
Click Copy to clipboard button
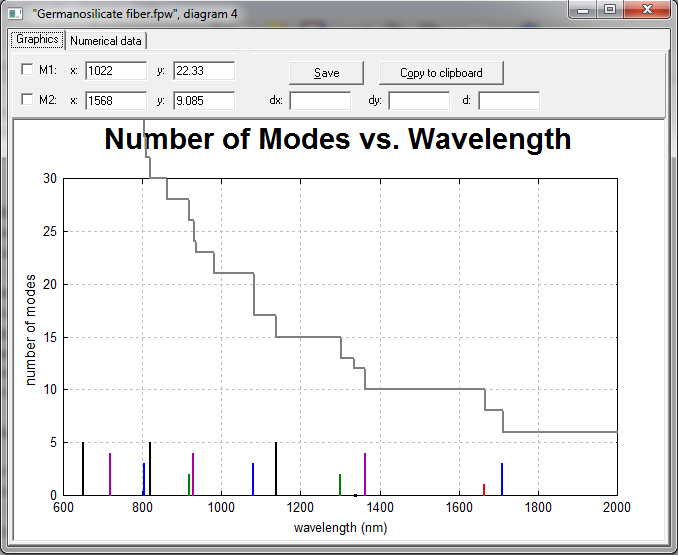[441, 73]
